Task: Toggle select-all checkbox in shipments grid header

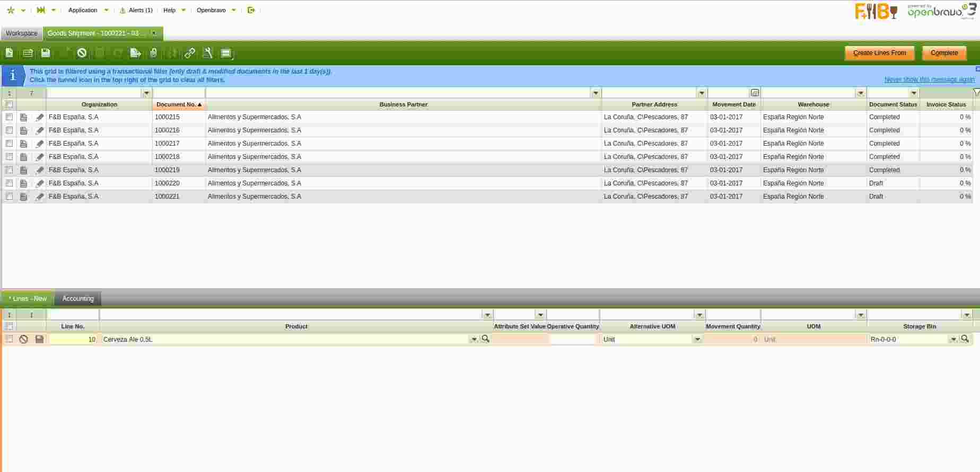Action: pyautogui.click(x=9, y=104)
